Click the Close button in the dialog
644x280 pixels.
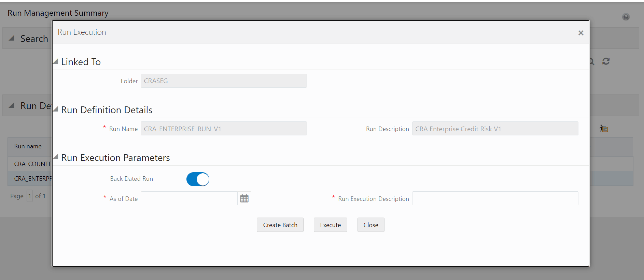click(371, 225)
